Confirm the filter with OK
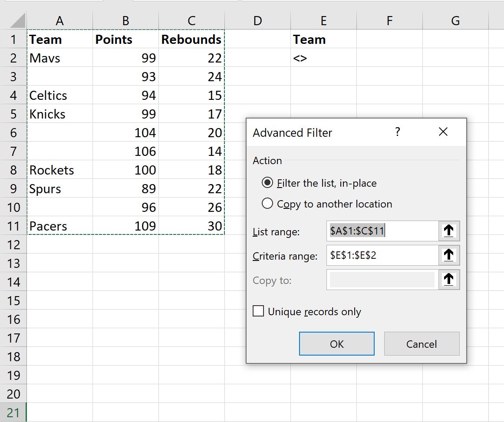504x422 pixels. coord(336,344)
